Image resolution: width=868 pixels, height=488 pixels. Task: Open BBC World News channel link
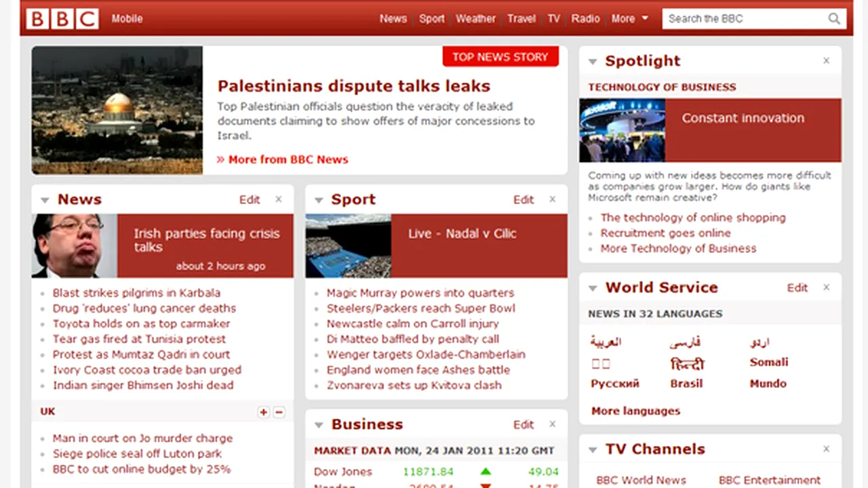(642, 480)
